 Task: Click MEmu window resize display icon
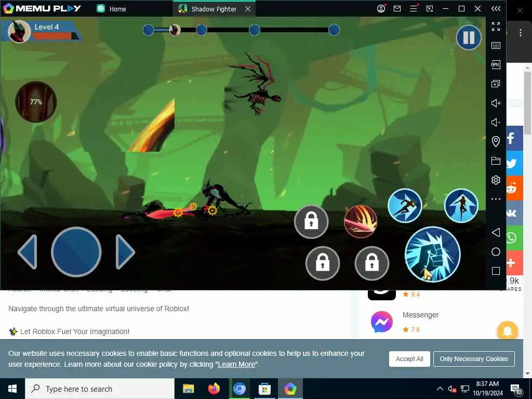(430, 8)
